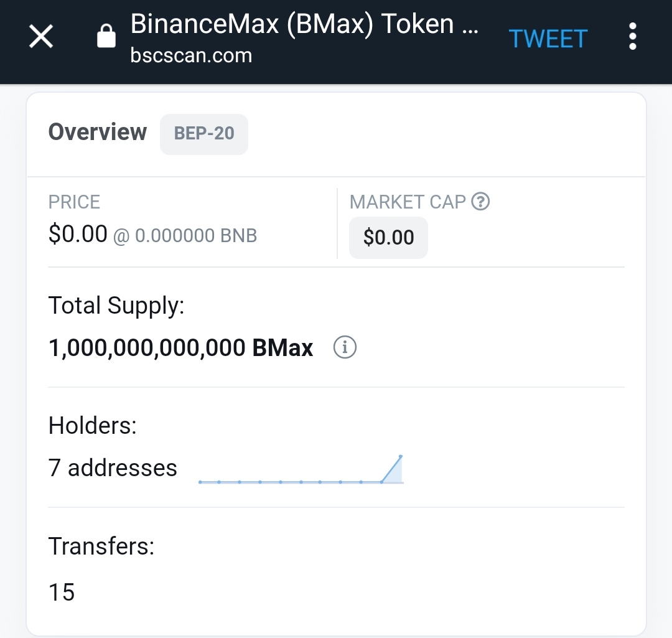Screen dimensions: 672x638
Task: Click the MARKET CAP label
Action: (408, 202)
